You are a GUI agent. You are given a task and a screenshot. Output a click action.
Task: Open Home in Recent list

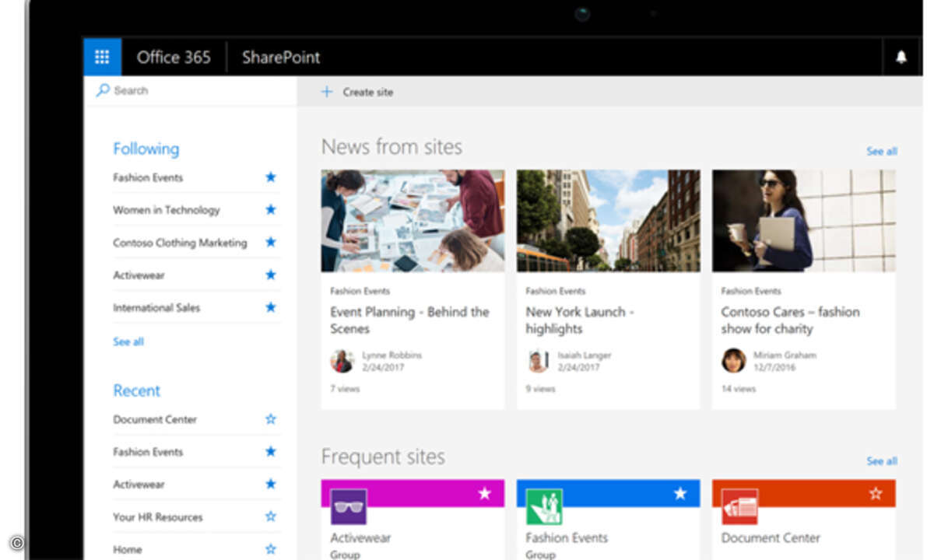coord(128,549)
